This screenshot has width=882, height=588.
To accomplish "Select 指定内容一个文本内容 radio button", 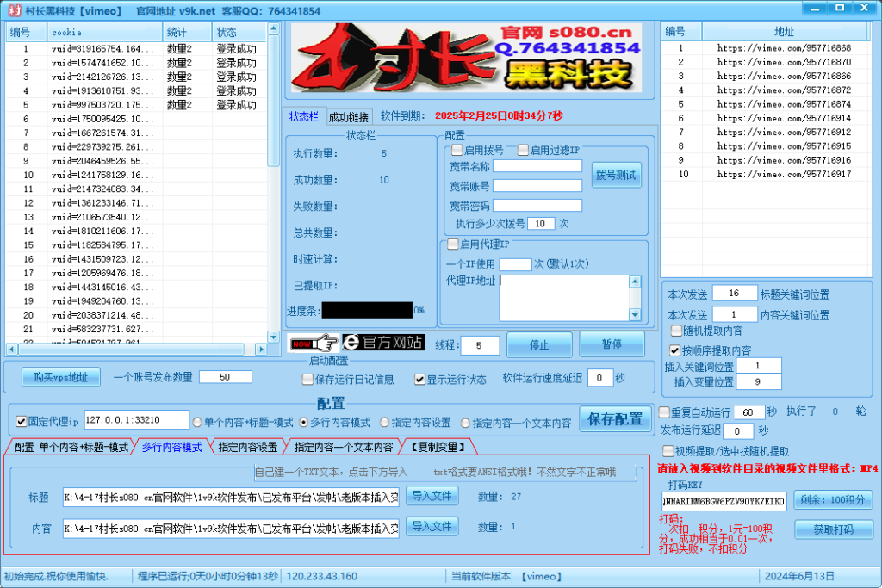I will coord(465,423).
